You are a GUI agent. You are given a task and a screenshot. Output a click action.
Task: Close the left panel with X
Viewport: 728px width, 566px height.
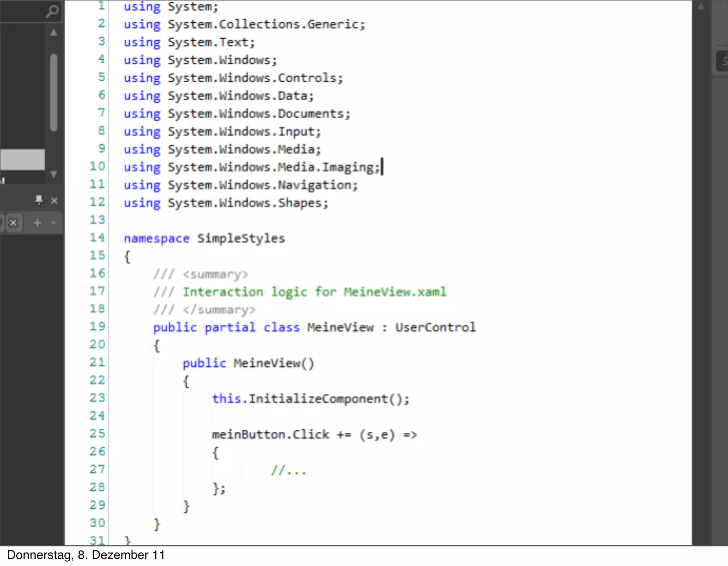[x=54, y=201]
